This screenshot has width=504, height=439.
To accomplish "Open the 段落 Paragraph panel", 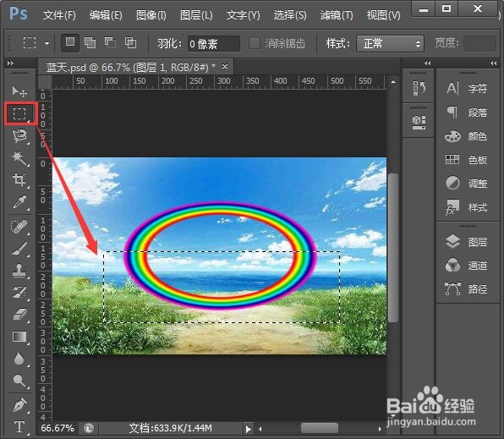I will click(x=467, y=112).
